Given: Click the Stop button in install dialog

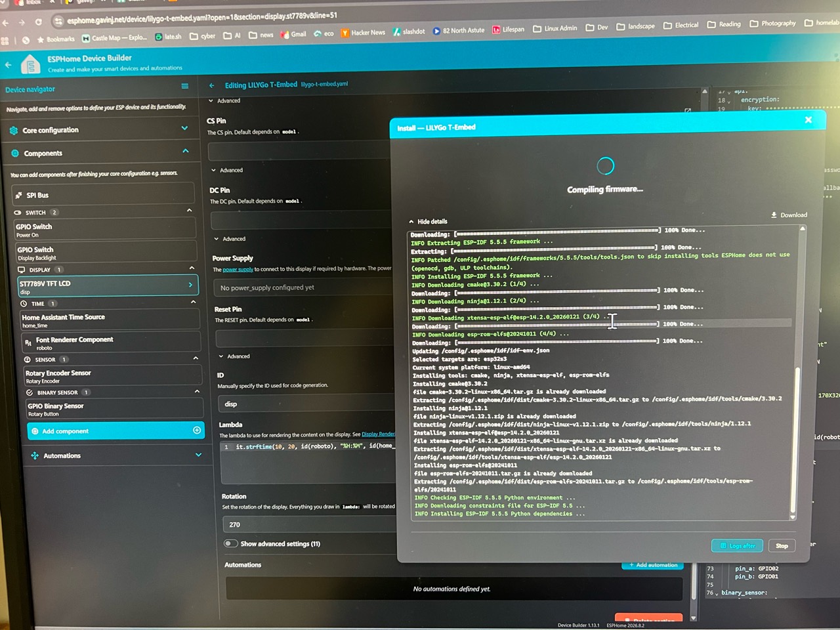Looking at the screenshot, I should tap(782, 545).
